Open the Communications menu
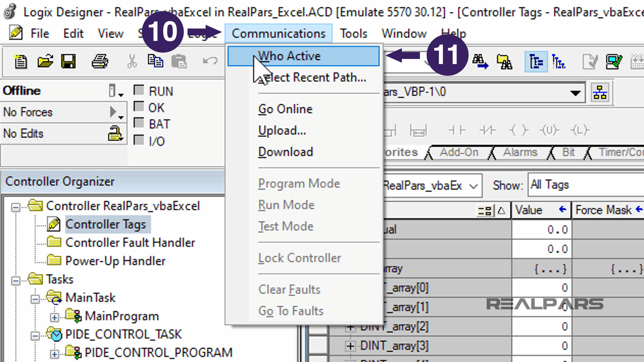This screenshot has width=644, height=362. pyautogui.click(x=279, y=33)
